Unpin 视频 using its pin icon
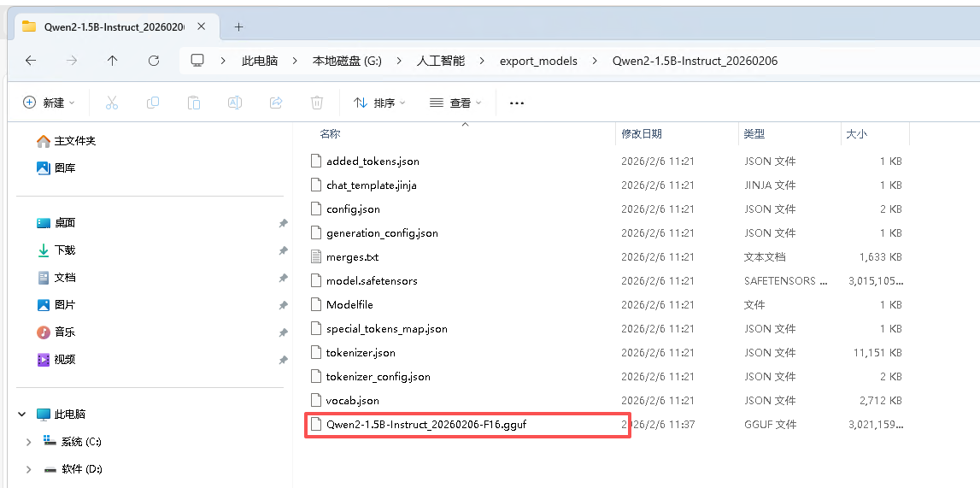Image resolution: width=980 pixels, height=488 pixels. click(x=283, y=360)
